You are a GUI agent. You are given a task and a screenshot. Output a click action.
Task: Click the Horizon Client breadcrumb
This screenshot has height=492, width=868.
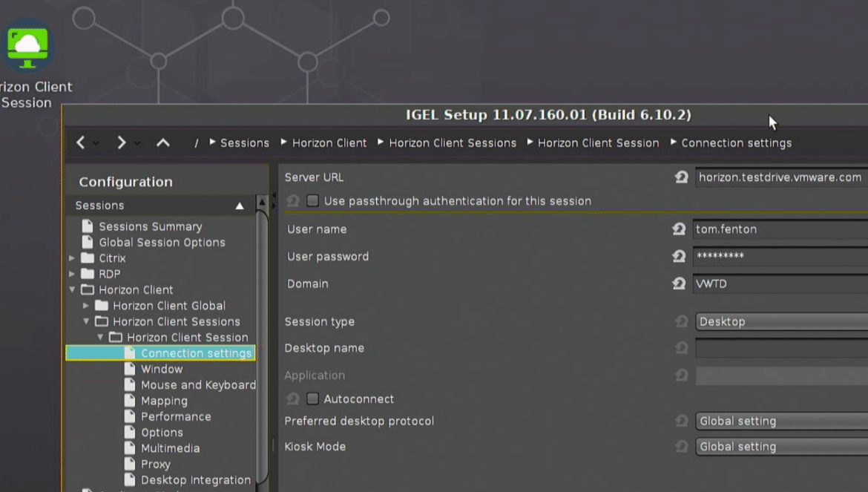pyautogui.click(x=329, y=142)
